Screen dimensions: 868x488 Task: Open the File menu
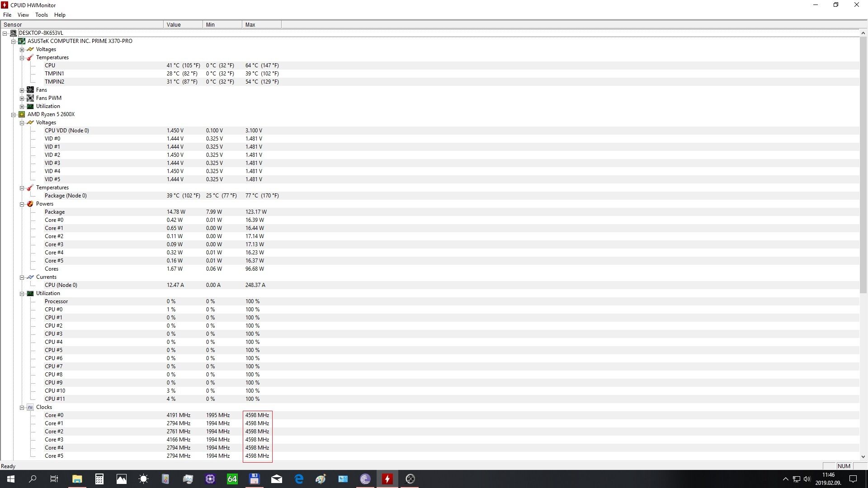(7, 14)
